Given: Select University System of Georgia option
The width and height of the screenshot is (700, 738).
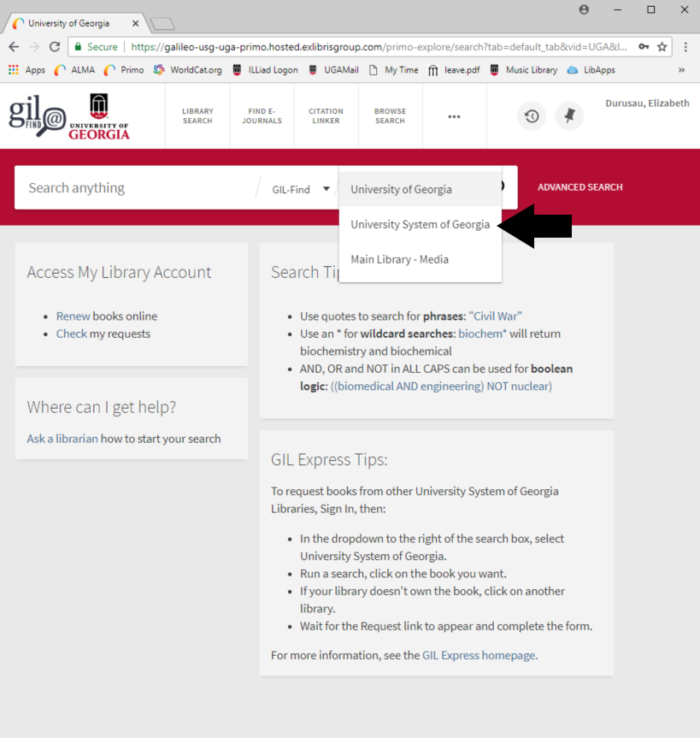Looking at the screenshot, I should coord(420,224).
